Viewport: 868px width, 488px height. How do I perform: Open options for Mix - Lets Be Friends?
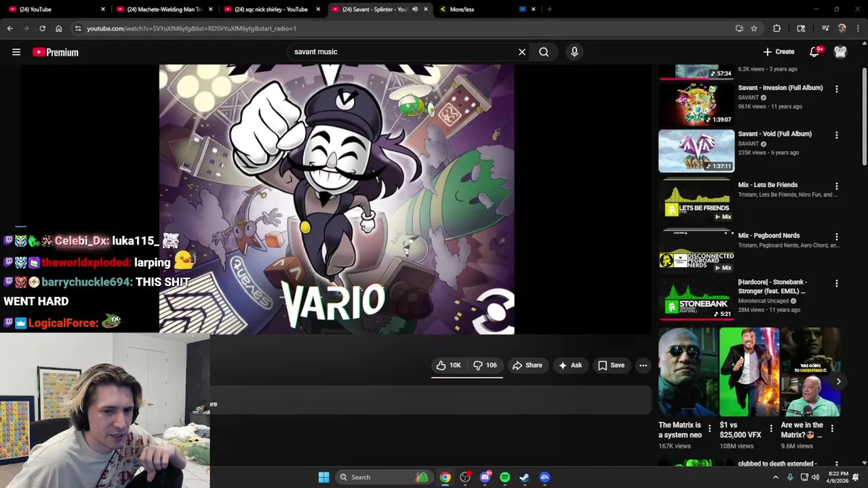point(836,186)
